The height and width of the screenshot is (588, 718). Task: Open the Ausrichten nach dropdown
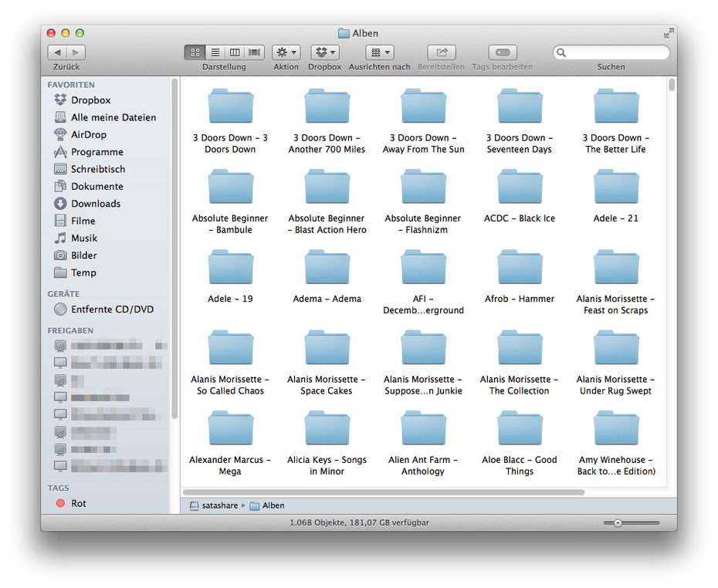coord(380,52)
